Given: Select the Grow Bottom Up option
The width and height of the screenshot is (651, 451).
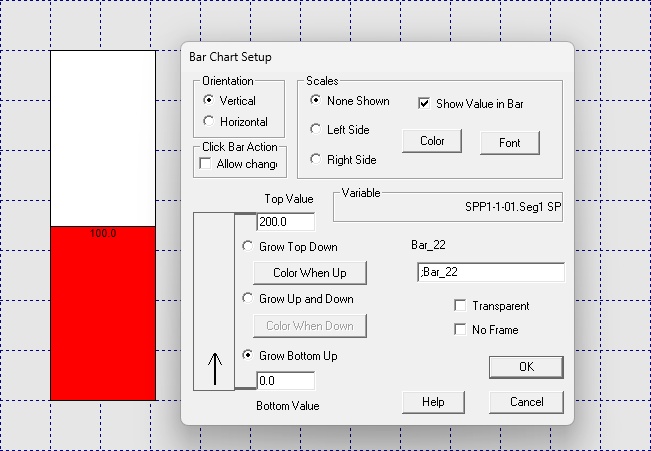Looking at the screenshot, I should click(x=248, y=355).
